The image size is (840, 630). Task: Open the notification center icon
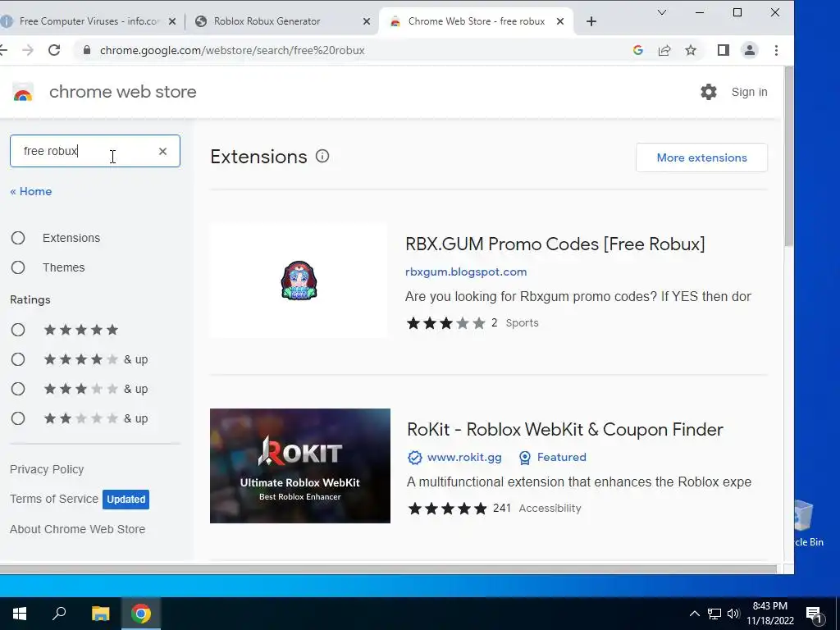[x=814, y=614]
